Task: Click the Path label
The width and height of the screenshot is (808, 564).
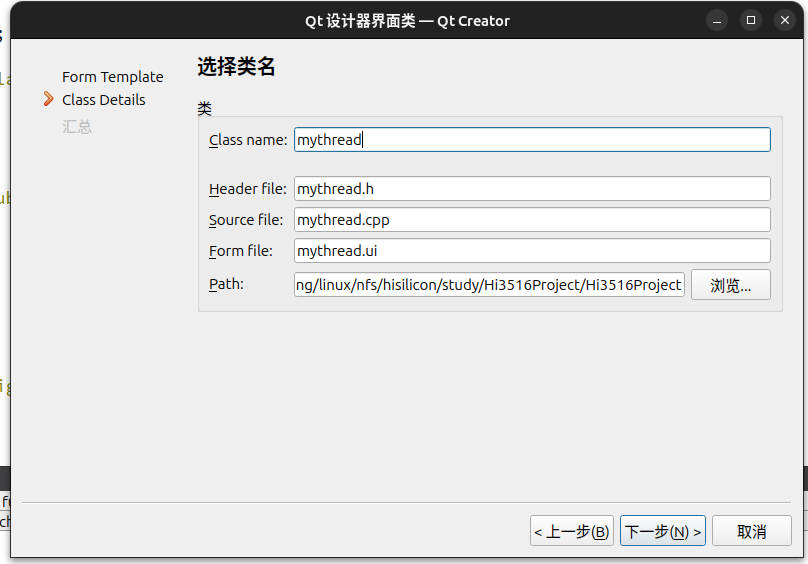Action: (x=226, y=285)
